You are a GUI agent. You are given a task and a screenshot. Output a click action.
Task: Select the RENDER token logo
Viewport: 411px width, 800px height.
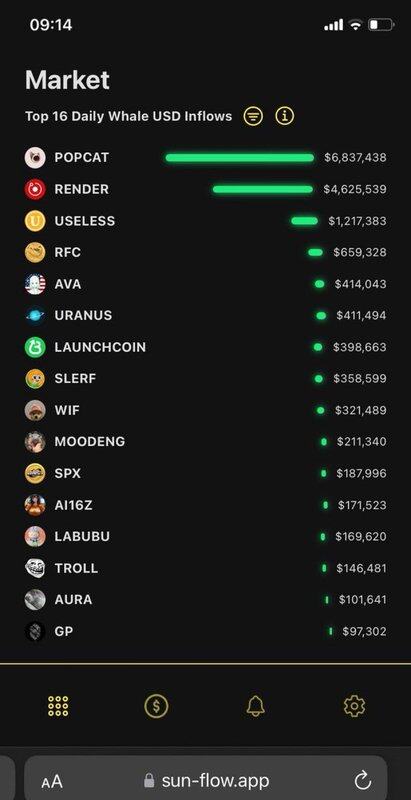click(x=35, y=189)
